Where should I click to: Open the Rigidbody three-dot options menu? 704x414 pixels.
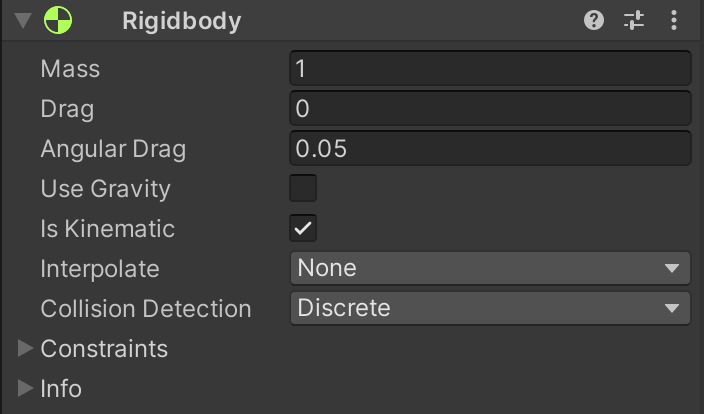[674, 20]
